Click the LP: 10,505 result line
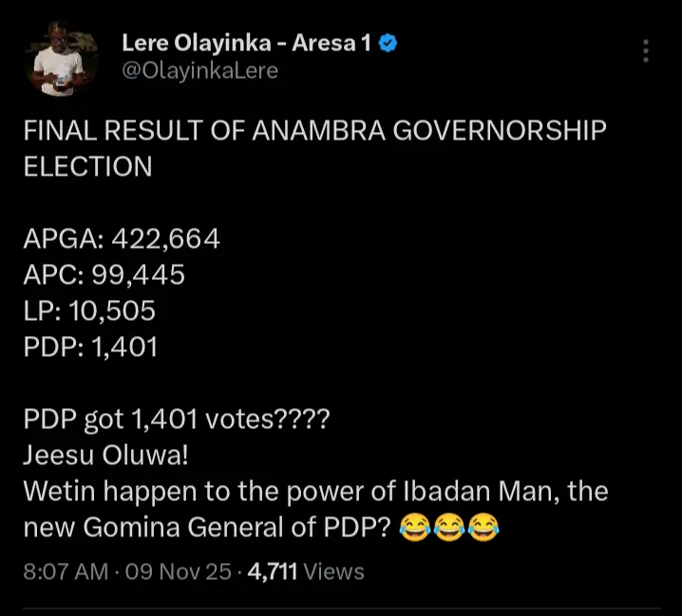The image size is (682, 616). coord(89,311)
